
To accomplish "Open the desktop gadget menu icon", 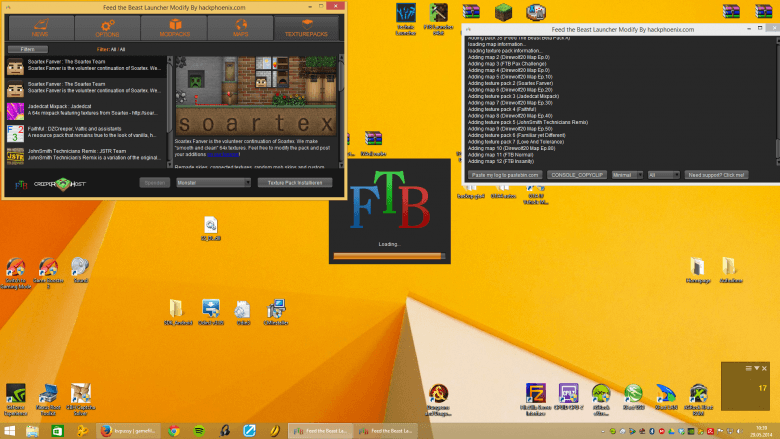I will 748,368.
